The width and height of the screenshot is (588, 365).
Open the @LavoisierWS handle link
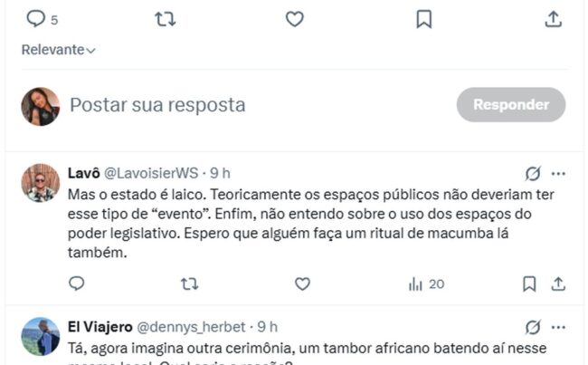pos(151,173)
